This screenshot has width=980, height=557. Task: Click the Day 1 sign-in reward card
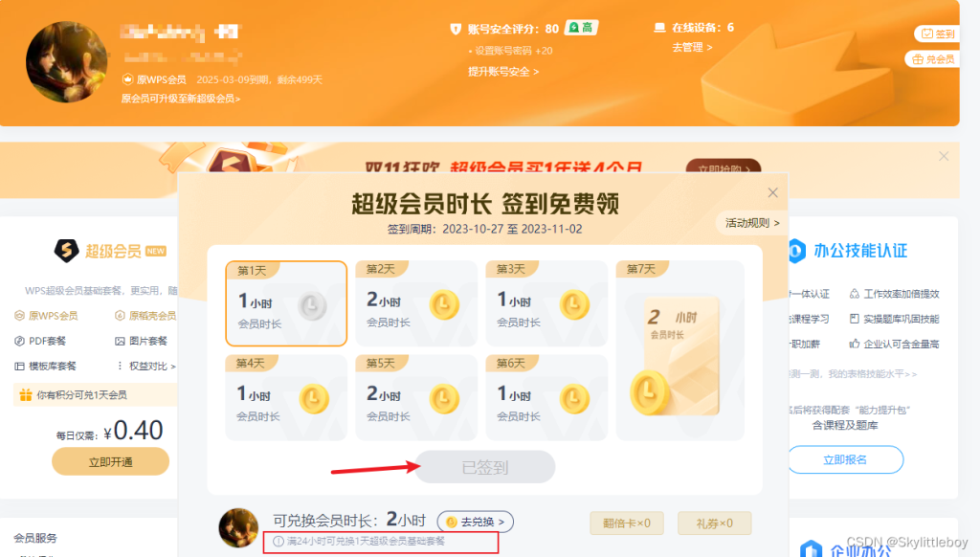(x=286, y=303)
